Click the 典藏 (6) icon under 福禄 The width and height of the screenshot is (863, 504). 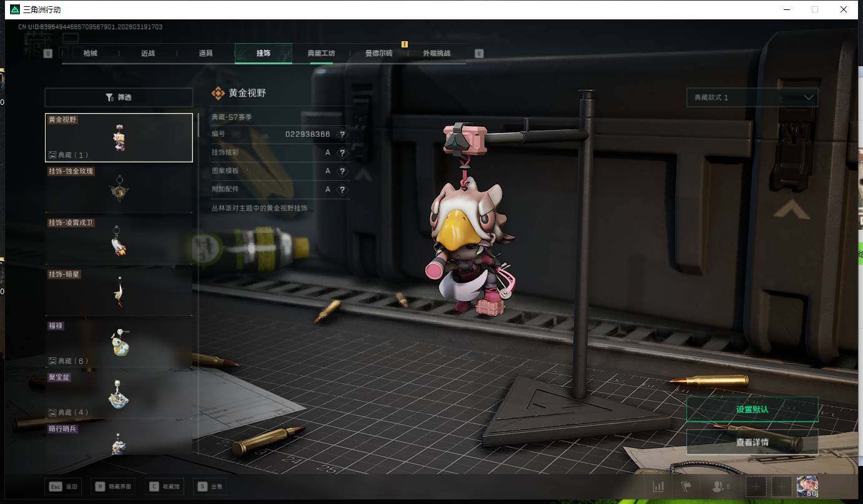pos(52,361)
